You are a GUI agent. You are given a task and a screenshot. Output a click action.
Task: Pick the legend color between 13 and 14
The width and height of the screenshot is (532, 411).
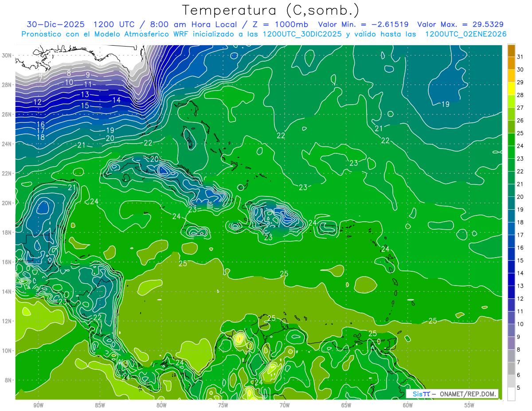tap(511, 279)
